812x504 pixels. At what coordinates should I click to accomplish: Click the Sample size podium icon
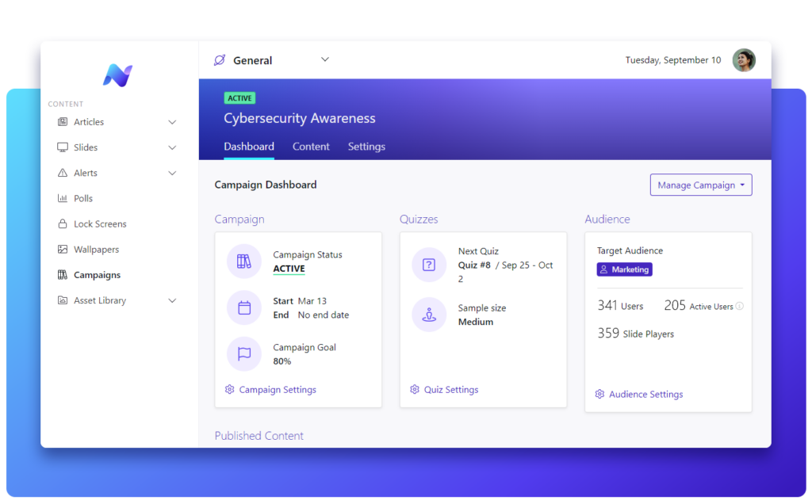[429, 315]
